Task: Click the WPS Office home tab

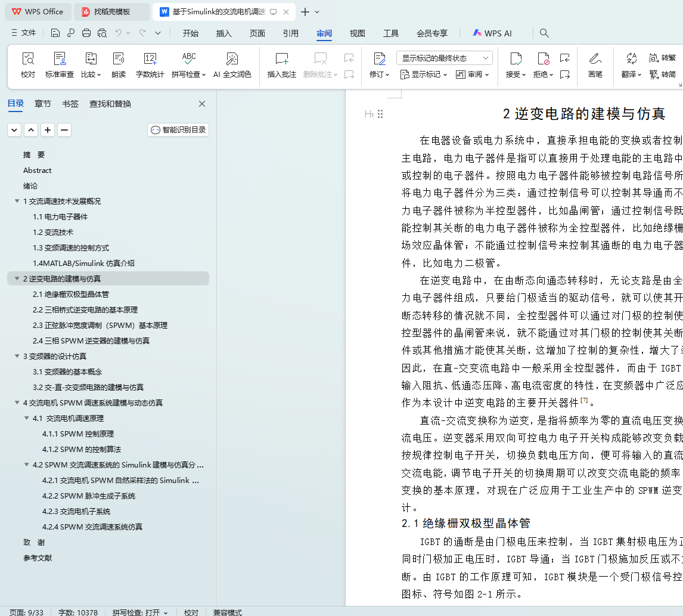Action: tap(38, 12)
